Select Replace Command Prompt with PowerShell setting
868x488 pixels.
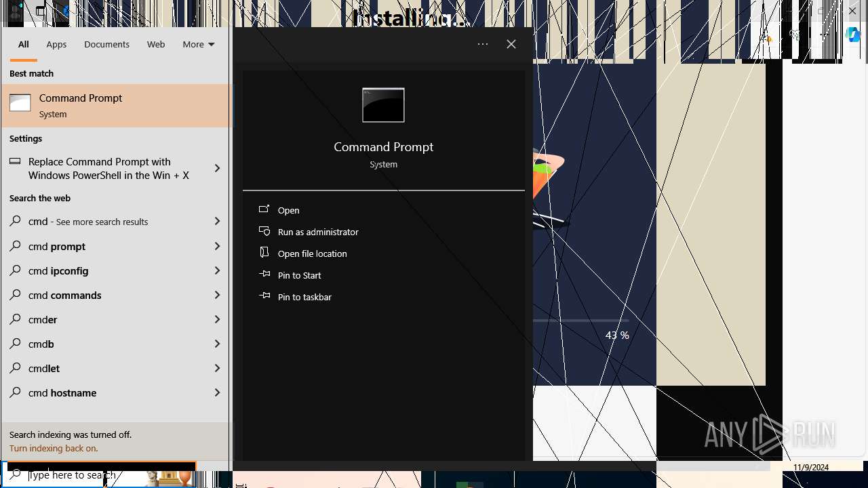click(108, 168)
